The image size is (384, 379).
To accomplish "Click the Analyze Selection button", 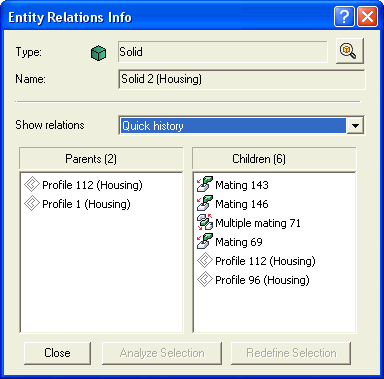I will point(162,353).
